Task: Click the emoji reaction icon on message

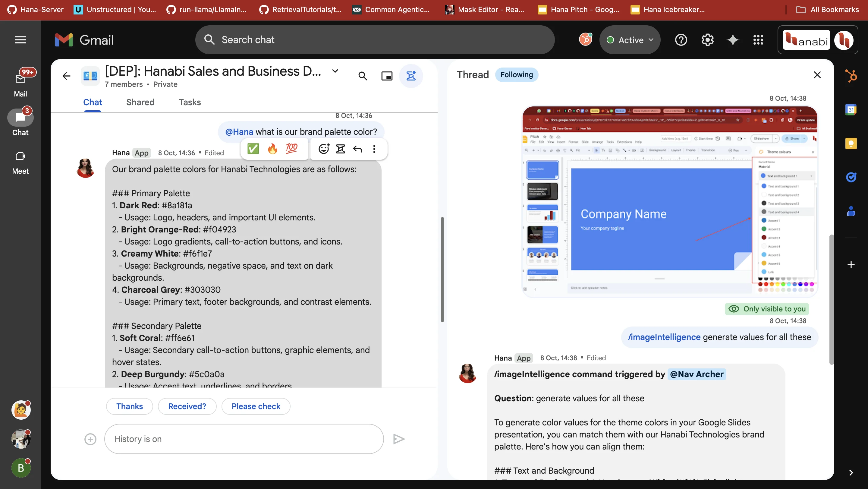Action: [322, 149]
